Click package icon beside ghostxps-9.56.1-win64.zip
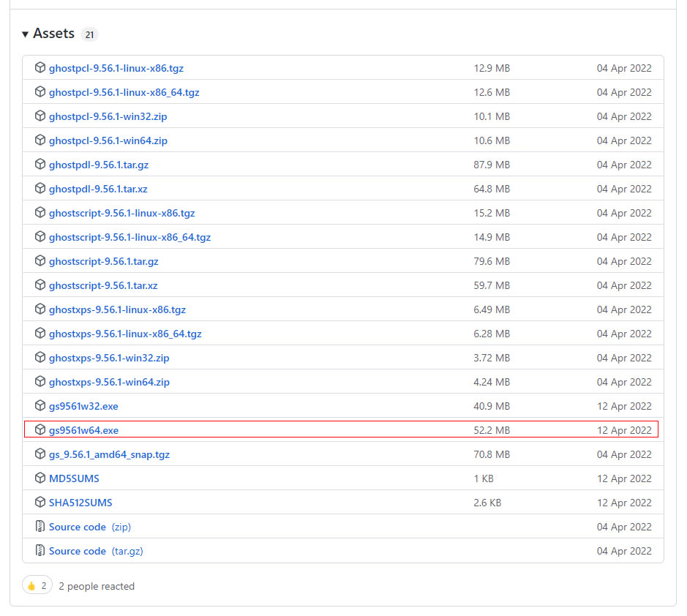The image size is (687, 616). tap(40, 382)
